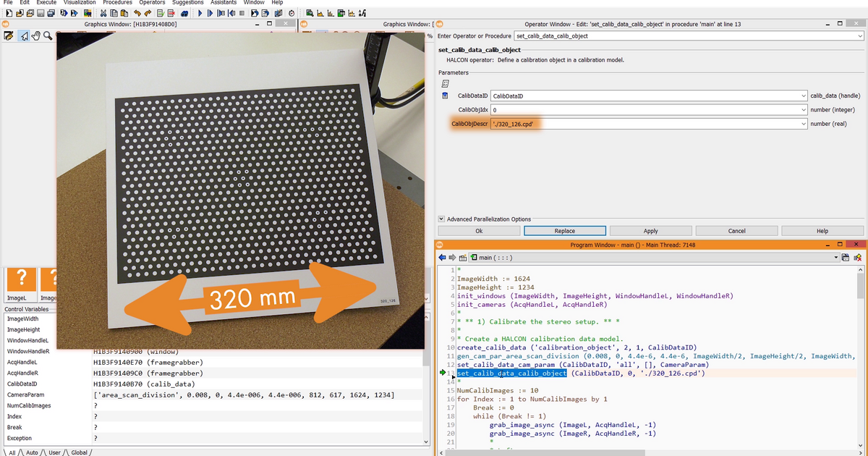Click the Find binoculars icon
This screenshot has width=868, height=456.
coord(184,13)
